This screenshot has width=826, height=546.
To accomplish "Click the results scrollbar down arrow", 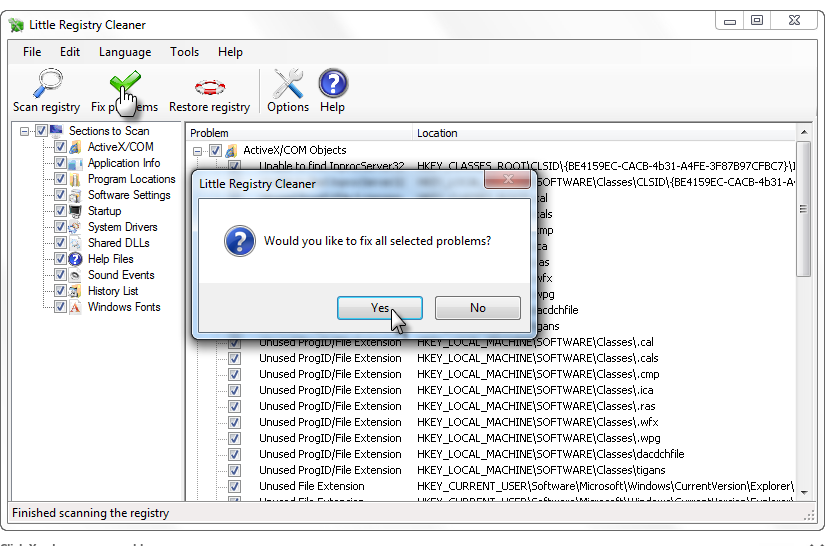I will 804,492.
